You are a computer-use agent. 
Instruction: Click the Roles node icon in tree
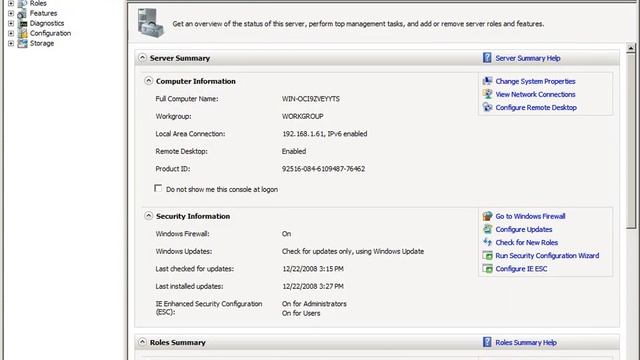tap(22, 3)
